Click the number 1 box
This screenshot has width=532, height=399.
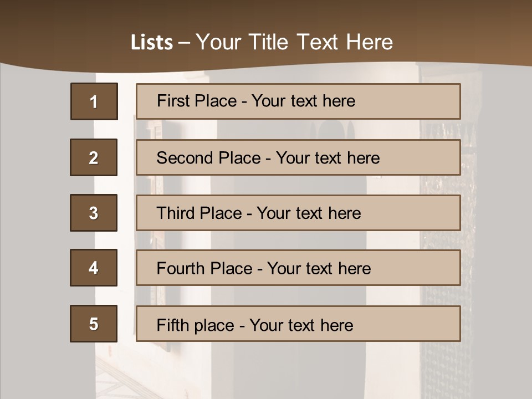point(94,101)
